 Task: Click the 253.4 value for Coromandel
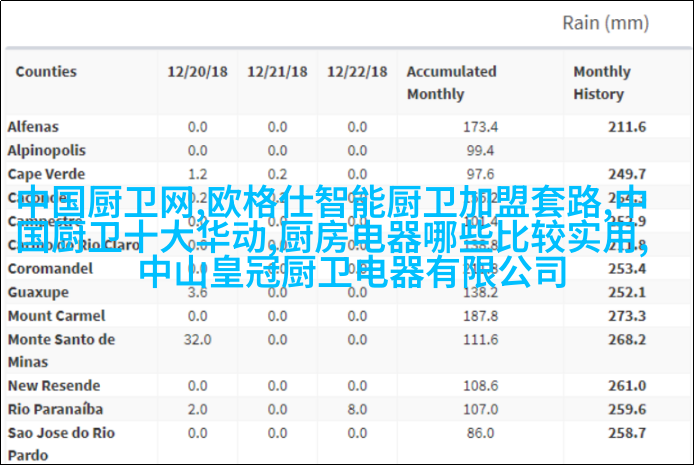pos(627,269)
